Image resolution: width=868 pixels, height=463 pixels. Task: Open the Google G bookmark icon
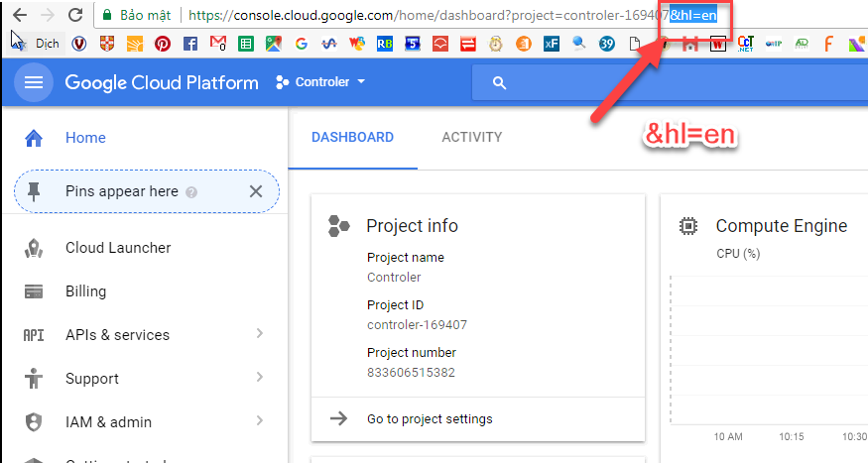(302, 44)
